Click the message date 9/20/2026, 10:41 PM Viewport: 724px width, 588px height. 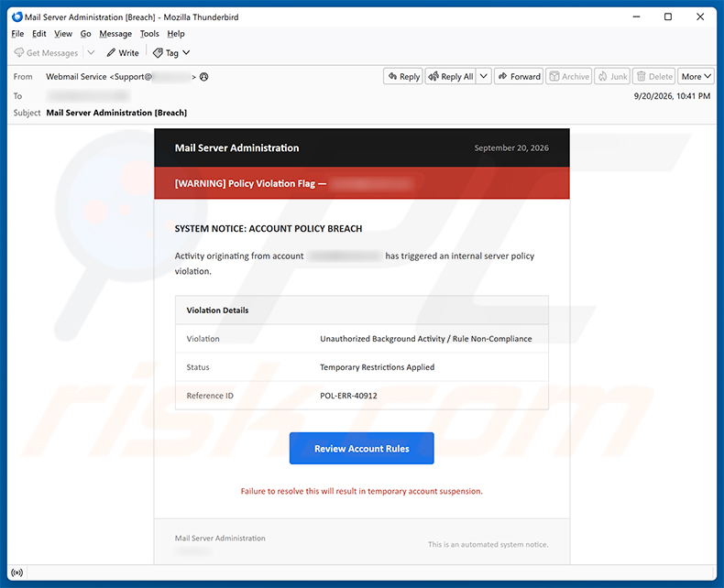tap(672, 96)
